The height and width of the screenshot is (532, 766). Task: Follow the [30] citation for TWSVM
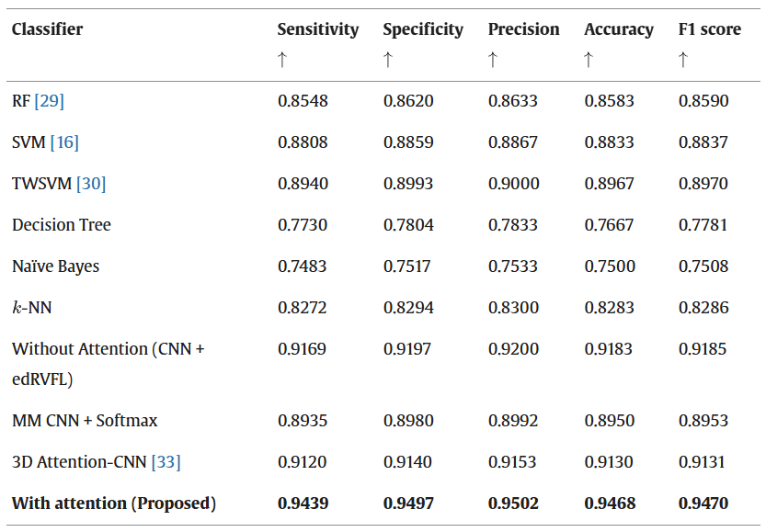pos(91,184)
